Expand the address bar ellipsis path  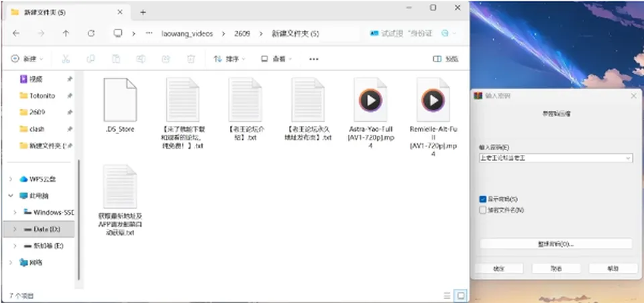[149, 34]
